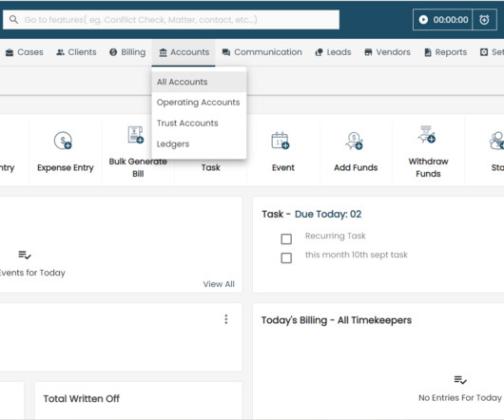Check the this month 10th sept task

286,258
